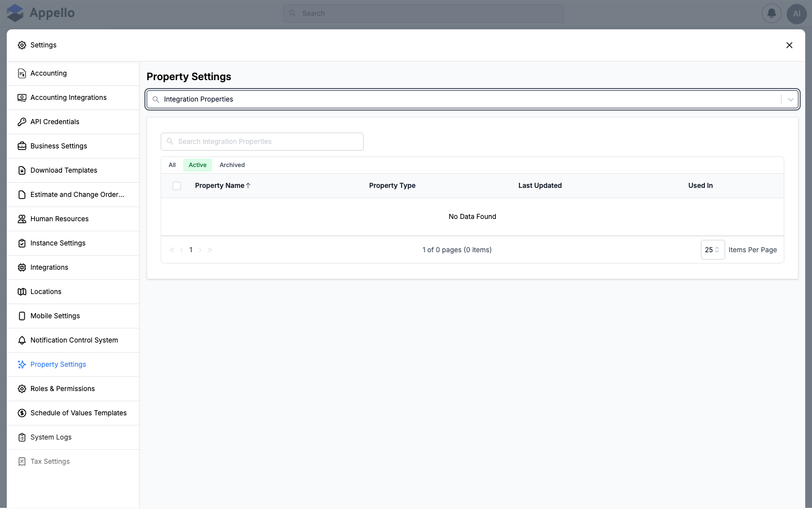The width and height of the screenshot is (812, 518).
Task: Click the Business Settings briefcase icon
Action: click(22, 146)
